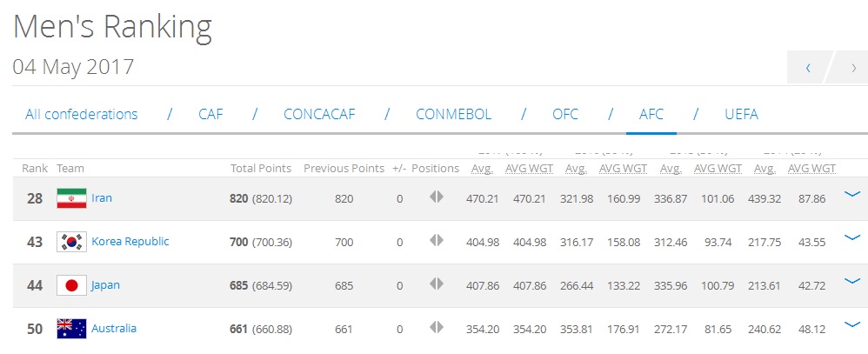Screen dimensions: 868x354
Task: Click Japan's position change arrows icon
Action: (x=437, y=284)
